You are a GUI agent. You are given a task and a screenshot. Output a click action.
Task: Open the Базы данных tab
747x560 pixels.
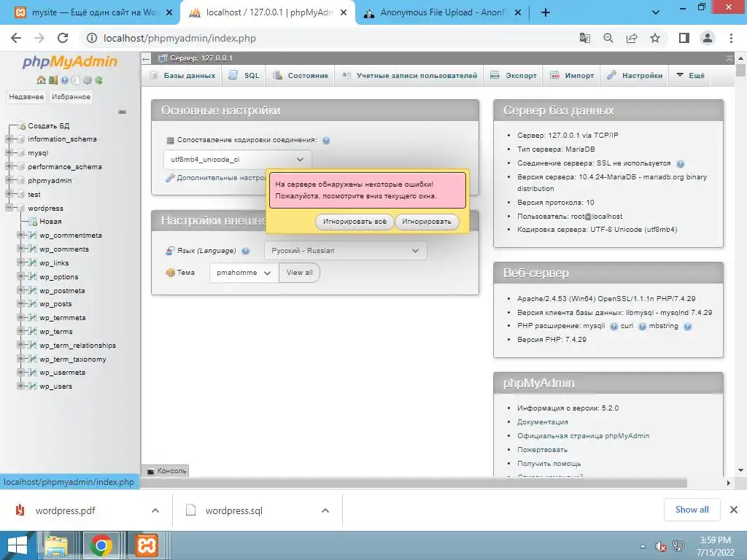coord(182,75)
